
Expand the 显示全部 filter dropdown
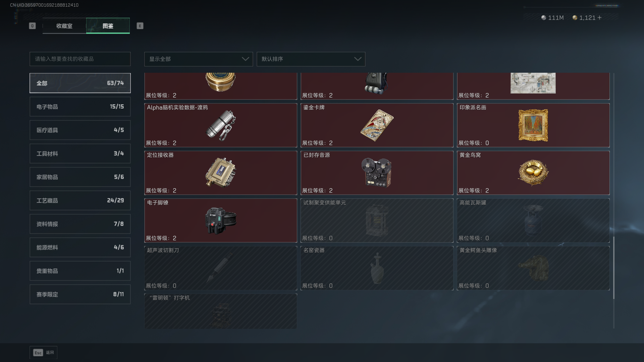click(199, 59)
